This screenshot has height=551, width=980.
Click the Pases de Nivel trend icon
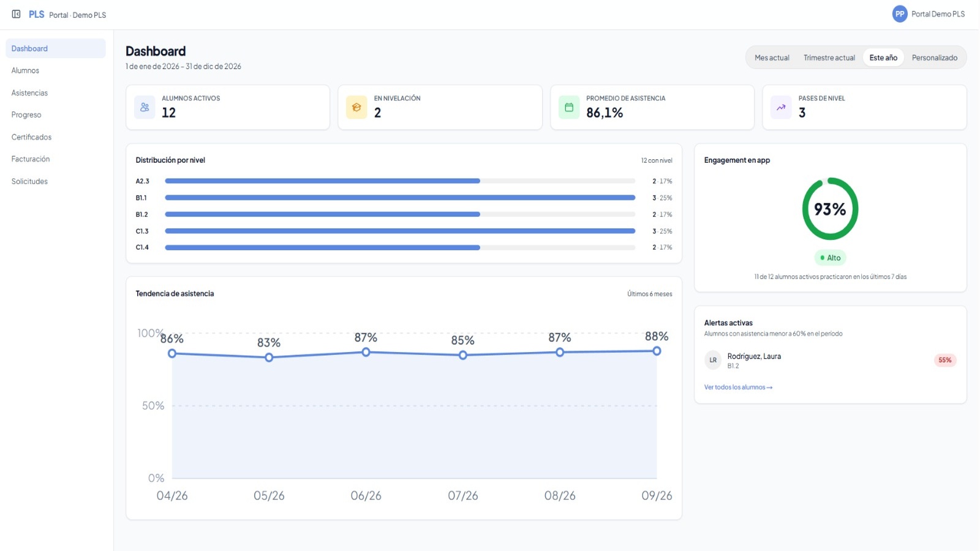(x=781, y=107)
